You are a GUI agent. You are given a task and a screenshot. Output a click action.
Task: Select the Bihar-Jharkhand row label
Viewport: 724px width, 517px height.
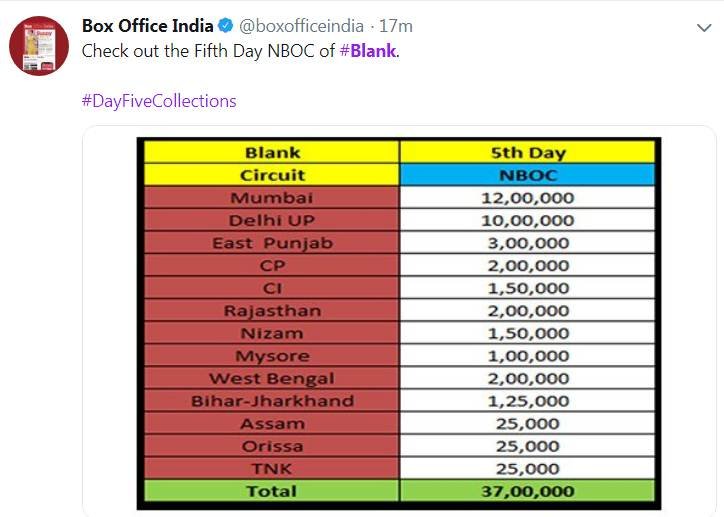(271, 401)
